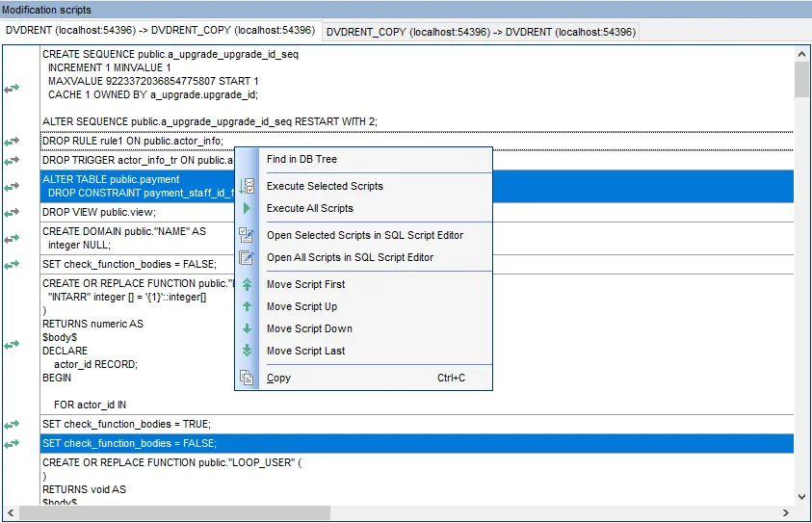Viewport: 812px width, 523px height.
Task: Click the horizontal scrollbar left arrow
Action: point(11,513)
